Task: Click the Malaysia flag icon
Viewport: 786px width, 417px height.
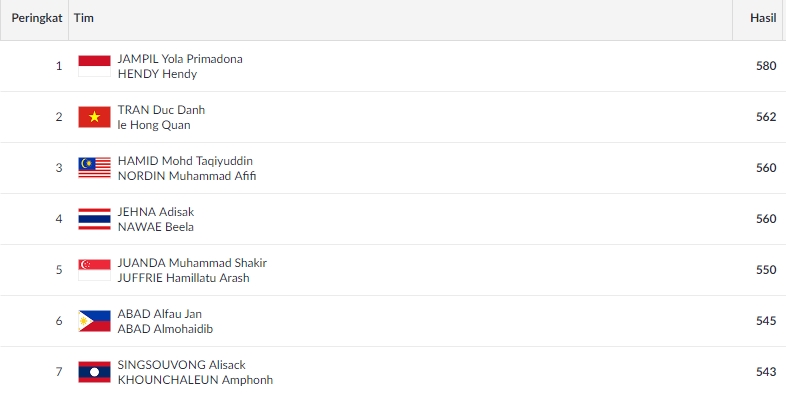Action: 94,168
